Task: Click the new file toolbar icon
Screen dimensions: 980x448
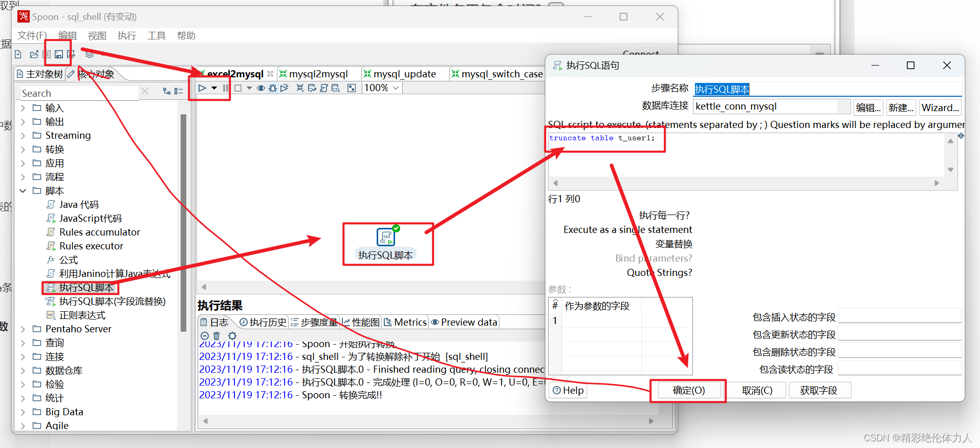Action: coord(18,54)
